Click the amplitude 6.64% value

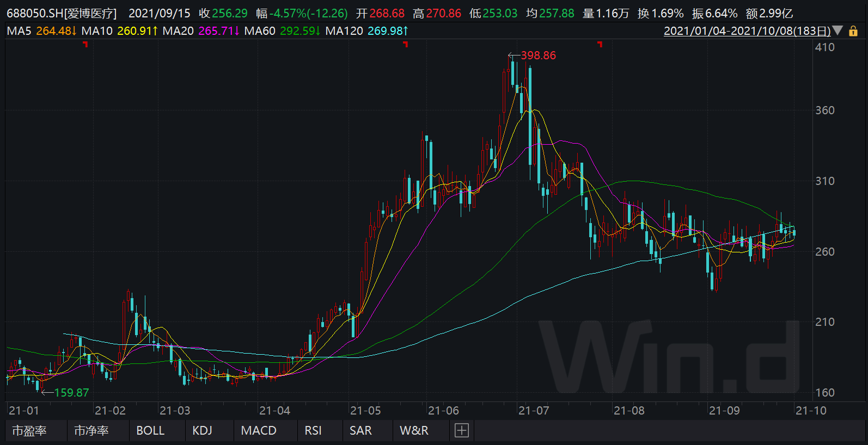tap(722, 14)
